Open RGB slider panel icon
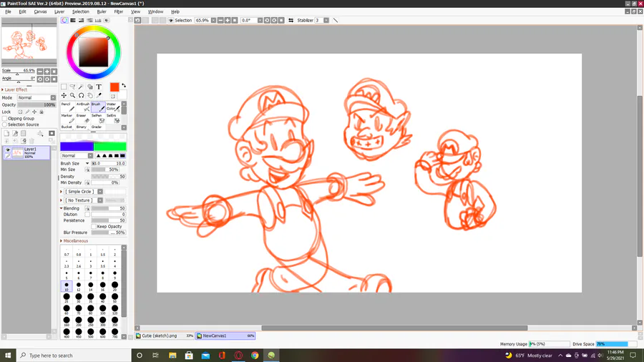 (73, 20)
